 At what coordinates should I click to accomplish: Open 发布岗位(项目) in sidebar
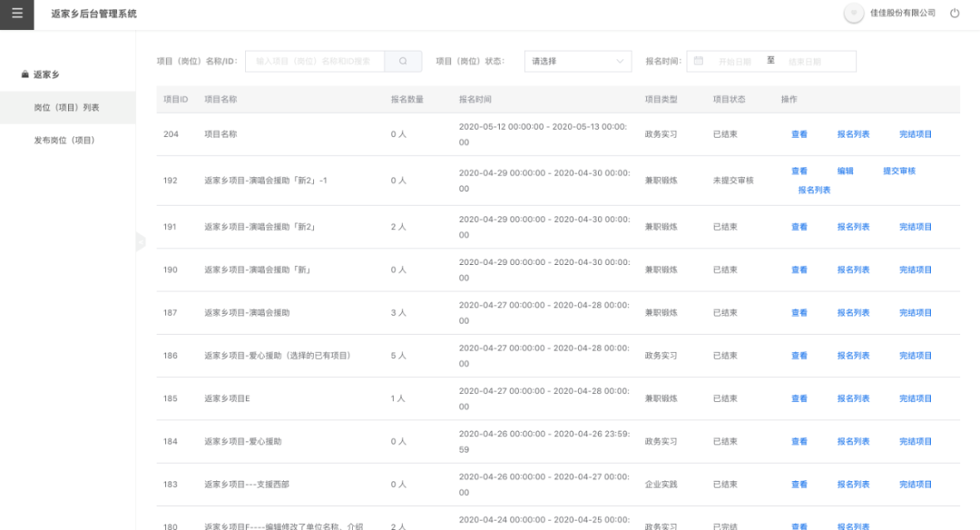[x=64, y=140]
